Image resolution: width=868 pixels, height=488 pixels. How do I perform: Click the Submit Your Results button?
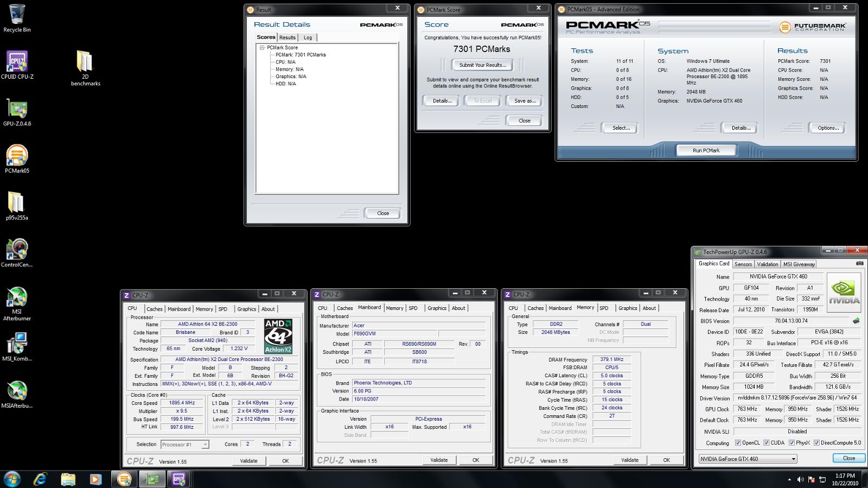(x=483, y=65)
